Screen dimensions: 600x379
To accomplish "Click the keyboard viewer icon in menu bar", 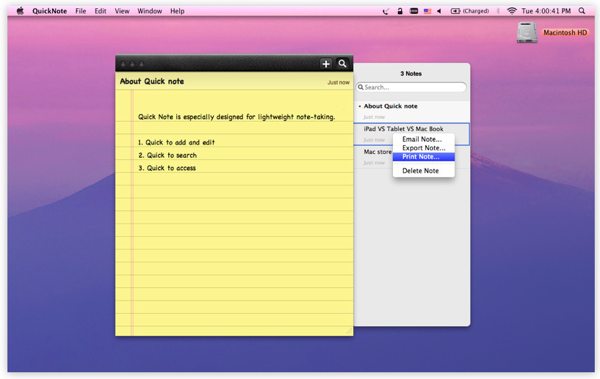I will 414,11.
